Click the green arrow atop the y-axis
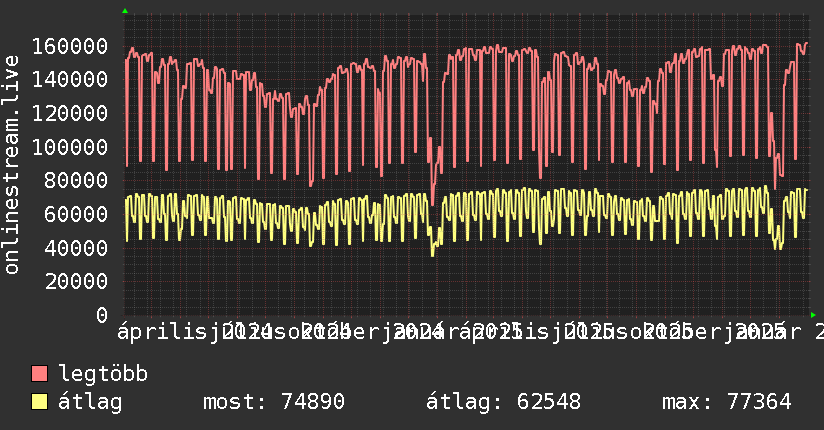Screen dimensions: 824x430 click(x=125, y=11)
